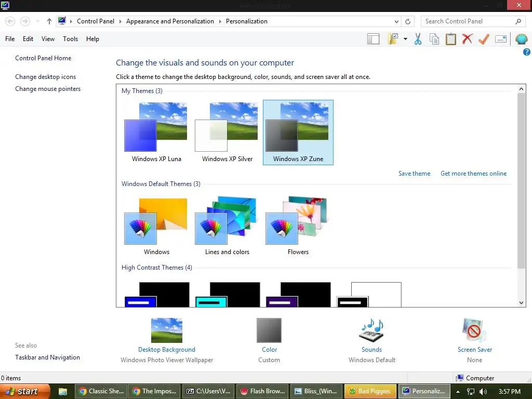
Task: Click the search magnifier icon
Action: [518, 21]
